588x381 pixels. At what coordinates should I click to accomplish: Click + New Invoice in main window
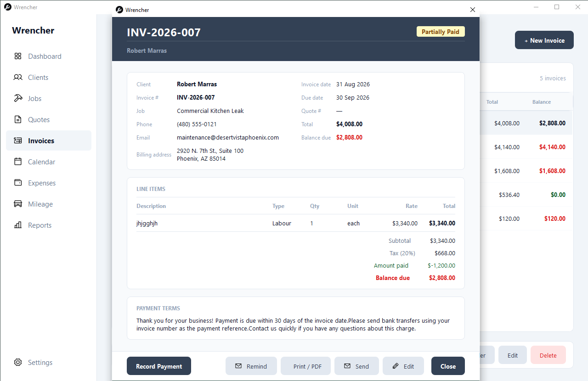point(544,40)
